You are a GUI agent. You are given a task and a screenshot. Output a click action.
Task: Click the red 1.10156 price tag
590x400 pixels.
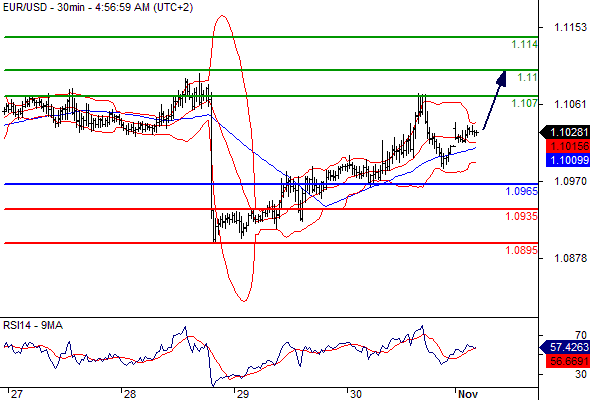(x=568, y=146)
